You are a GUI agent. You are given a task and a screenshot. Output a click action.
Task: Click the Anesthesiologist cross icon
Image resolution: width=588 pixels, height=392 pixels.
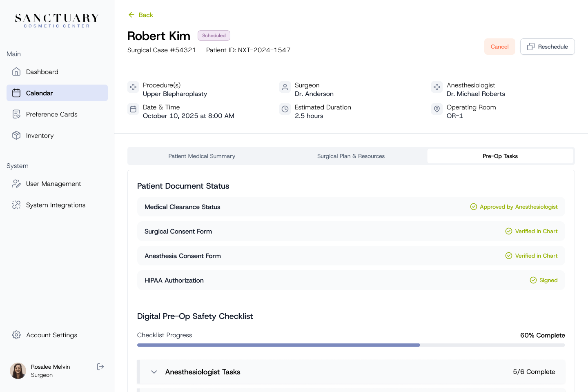[x=437, y=87]
